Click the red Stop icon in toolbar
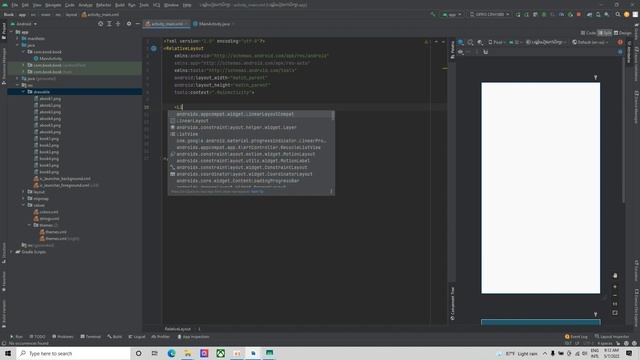This screenshot has height=360, width=640. coord(578,14)
